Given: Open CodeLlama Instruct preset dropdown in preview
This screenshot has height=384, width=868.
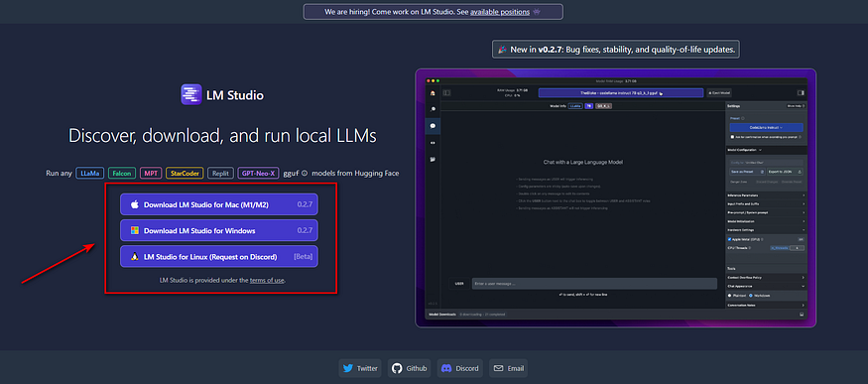Looking at the screenshot, I should point(766,127).
